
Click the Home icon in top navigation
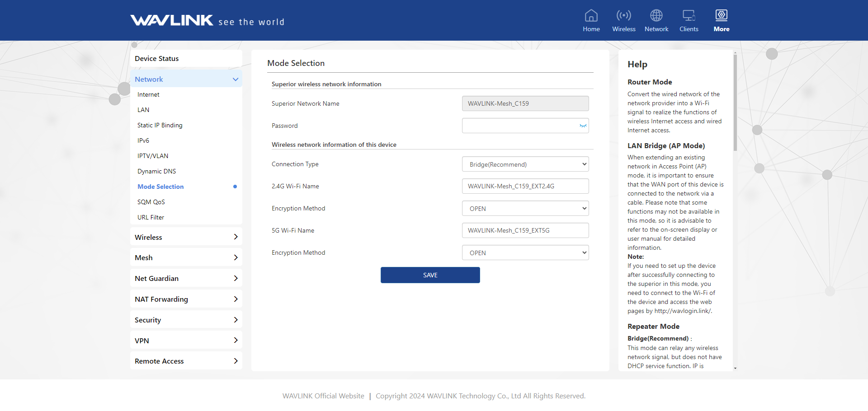(x=591, y=16)
